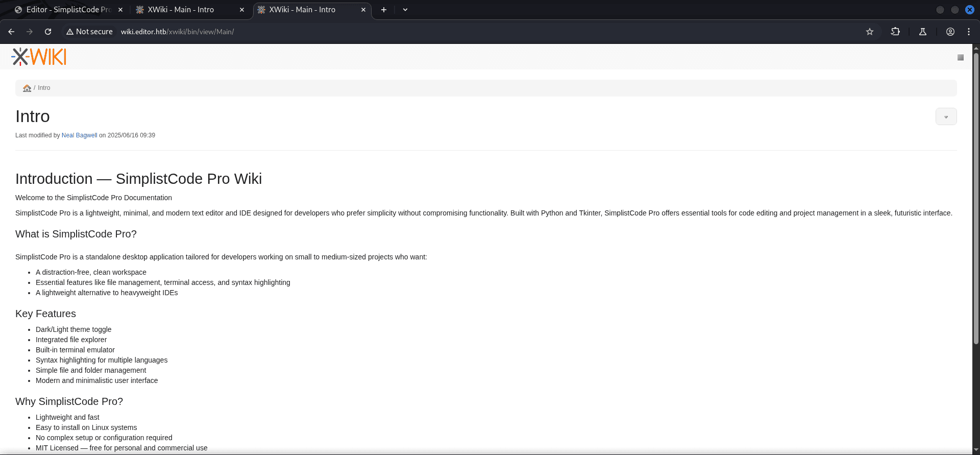This screenshot has width=980, height=455.
Task: Click the home breadcrumb icon
Action: point(27,88)
